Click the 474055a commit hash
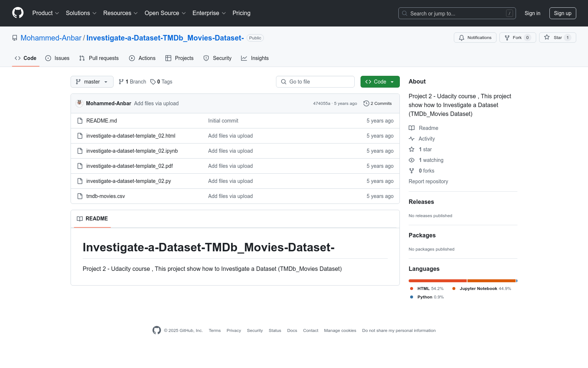The image size is (588, 368). (x=322, y=103)
